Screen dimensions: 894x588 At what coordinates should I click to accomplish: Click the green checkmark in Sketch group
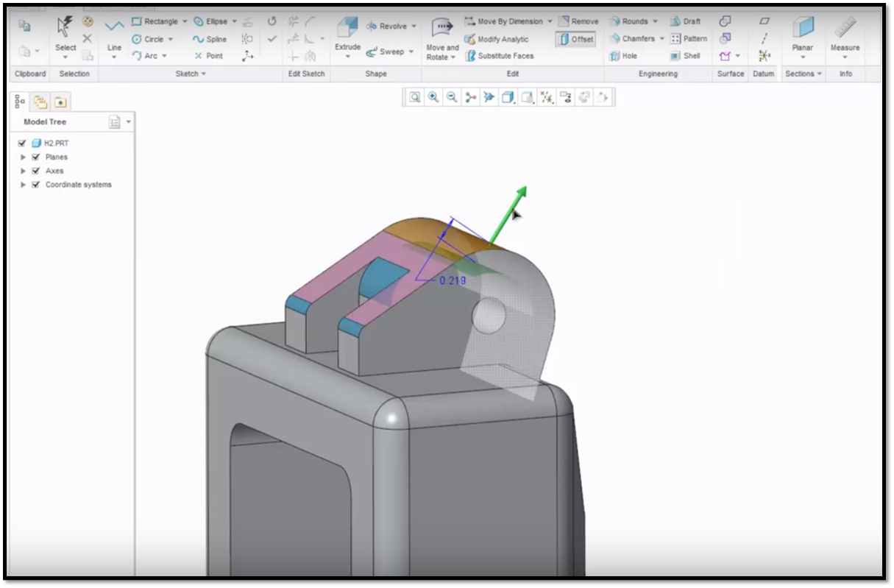[x=272, y=39]
